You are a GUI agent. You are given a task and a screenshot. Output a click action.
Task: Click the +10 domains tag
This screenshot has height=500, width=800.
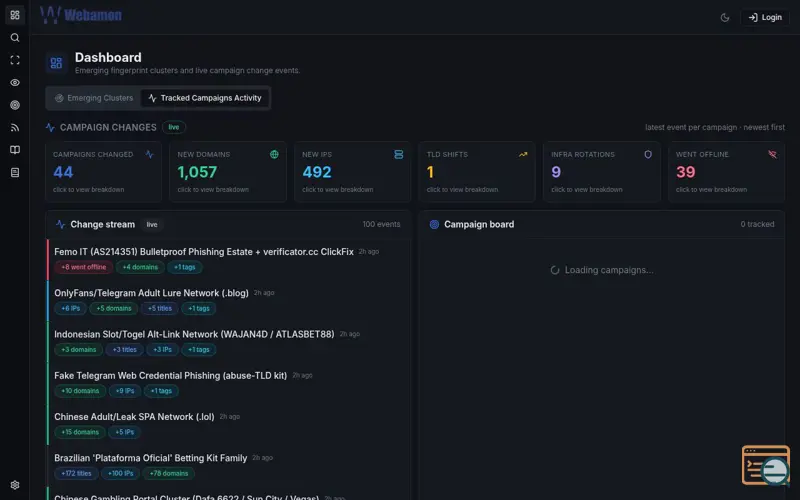[x=80, y=391]
